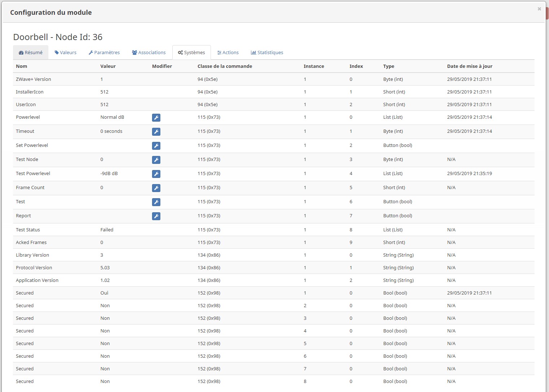Click the Classe de la commande header
Screen dimensions: 549x392
click(x=225, y=66)
